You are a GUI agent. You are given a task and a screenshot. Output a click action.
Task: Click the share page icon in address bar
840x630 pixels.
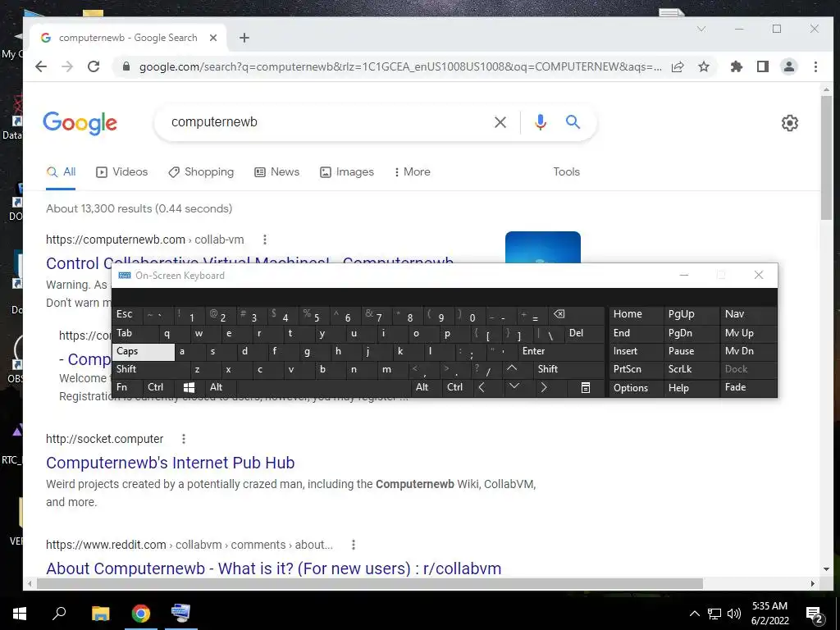[678, 66]
